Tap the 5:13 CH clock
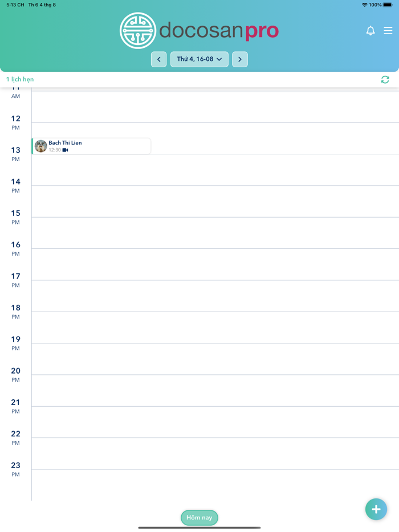This screenshot has width=399, height=532. pos(15,5)
